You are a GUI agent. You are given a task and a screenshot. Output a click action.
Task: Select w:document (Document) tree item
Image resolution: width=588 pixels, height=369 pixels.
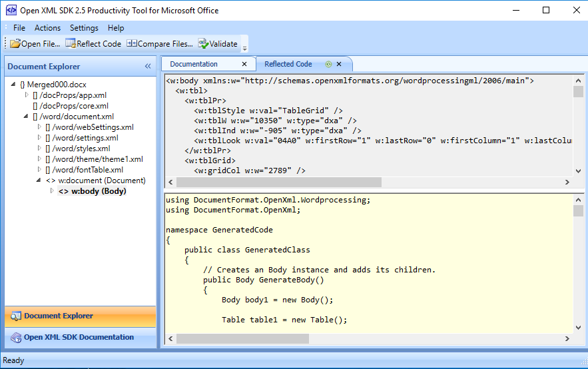click(102, 181)
